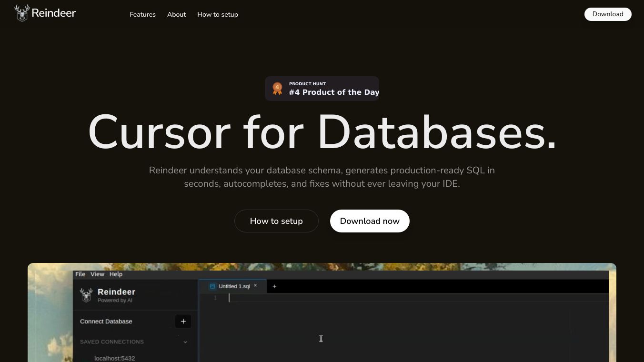The image size is (644, 362).
Task: Click the Powered by AI subtitle
Action: pyautogui.click(x=115, y=301)
